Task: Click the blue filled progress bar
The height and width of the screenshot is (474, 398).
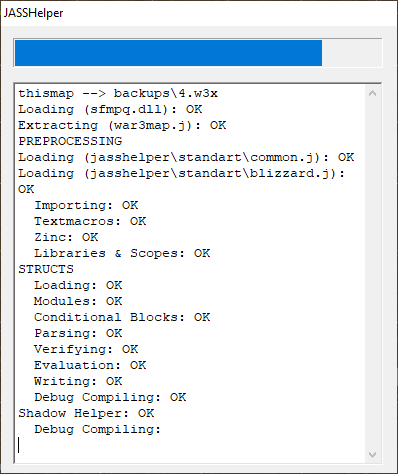Action: [x=168, y=53]
